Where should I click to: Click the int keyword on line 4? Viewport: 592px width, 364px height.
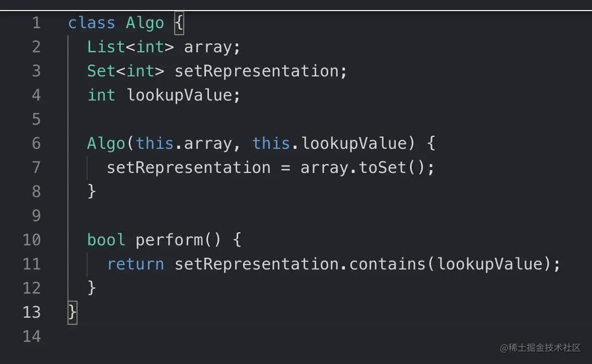(101, 95)
